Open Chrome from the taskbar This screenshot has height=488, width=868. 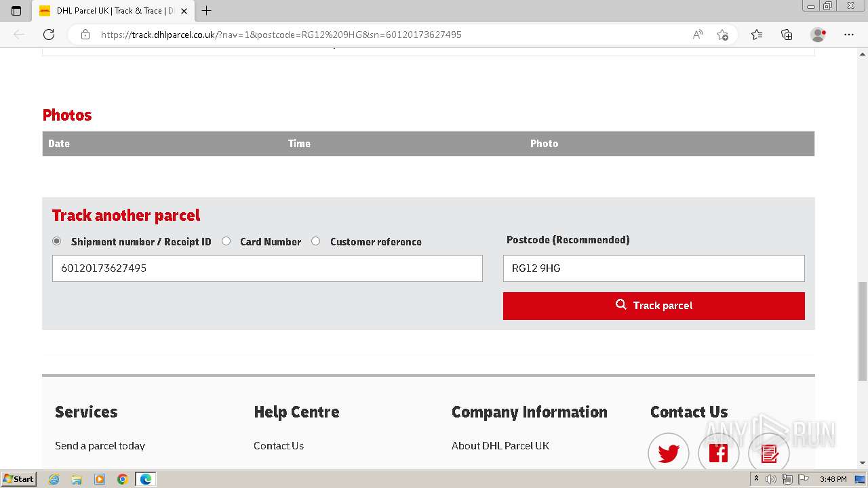click(x=123, y=479)
